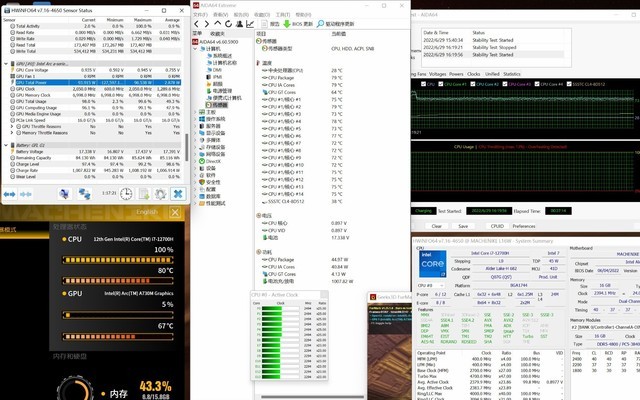The height and width of the screenshot is (400, 640).
Task: Toggle SSSTC CL4-8D512 checkbox
Action: coord(569,84)
